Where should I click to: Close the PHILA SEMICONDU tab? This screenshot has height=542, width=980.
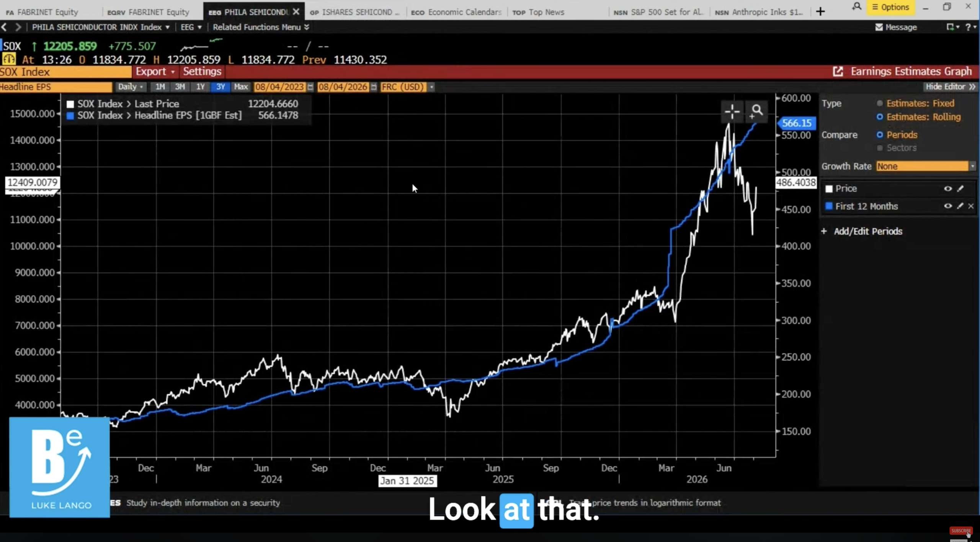tap(296, 12)
